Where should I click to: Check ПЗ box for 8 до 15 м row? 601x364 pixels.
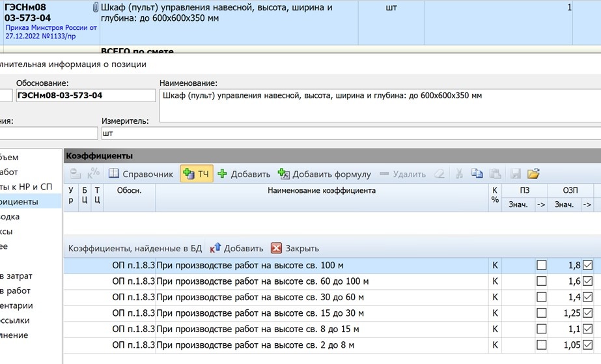541,329
